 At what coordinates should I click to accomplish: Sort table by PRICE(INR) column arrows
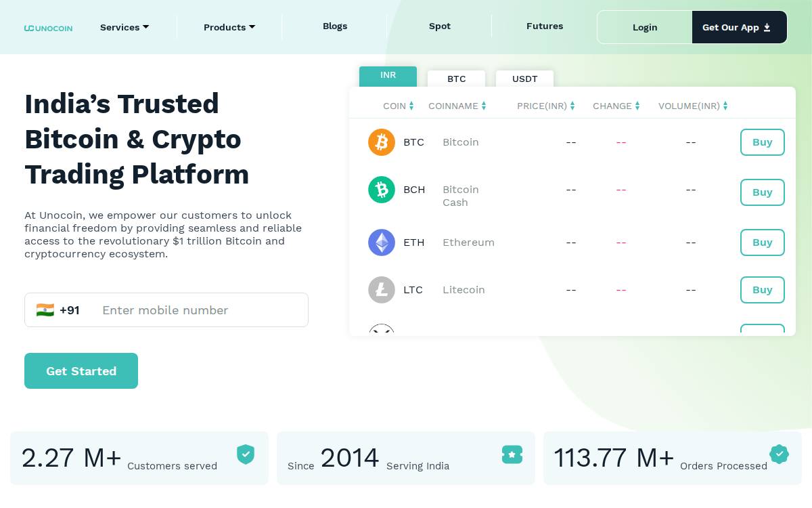tap(572, 106)
